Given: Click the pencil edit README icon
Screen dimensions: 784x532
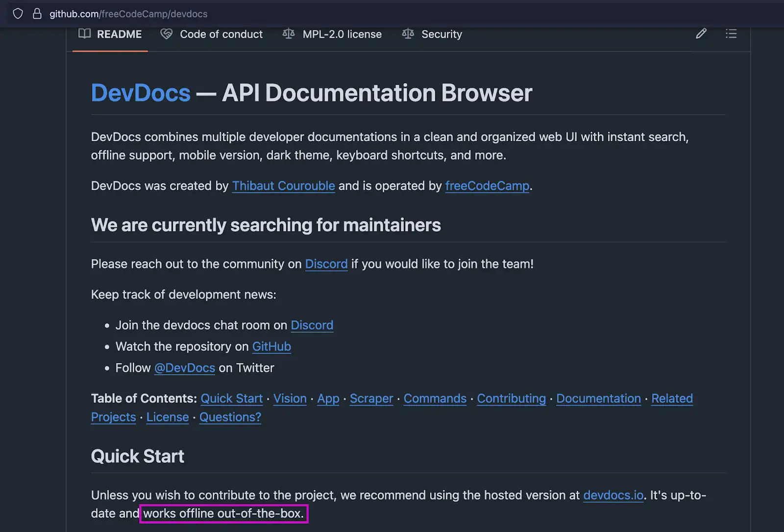Looking at the screenshot, I should coord(701,33).
